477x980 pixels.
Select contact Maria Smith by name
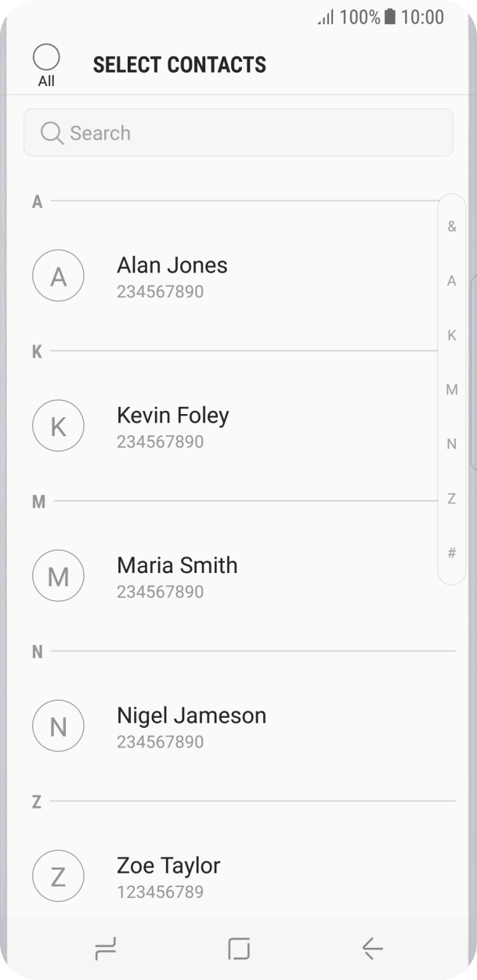coord(177,565)
